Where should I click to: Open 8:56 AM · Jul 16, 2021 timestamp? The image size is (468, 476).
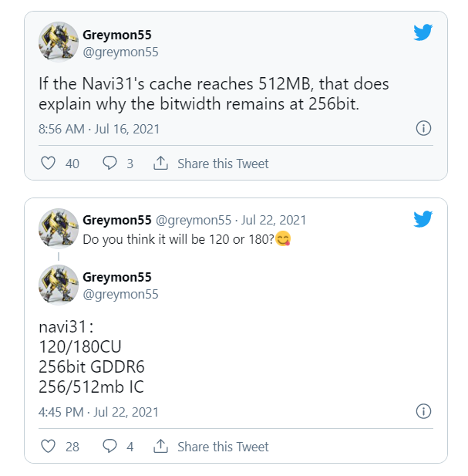pos(99,129)
